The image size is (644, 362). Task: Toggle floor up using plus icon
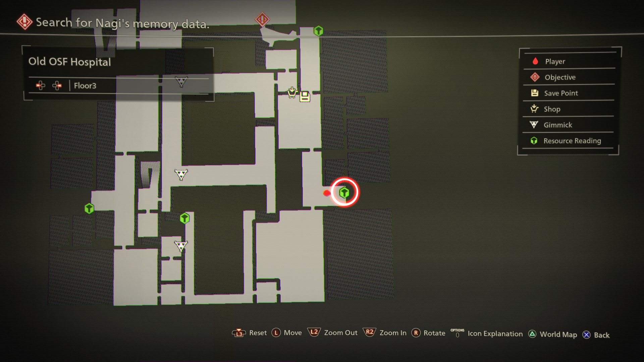click(56, 86)
